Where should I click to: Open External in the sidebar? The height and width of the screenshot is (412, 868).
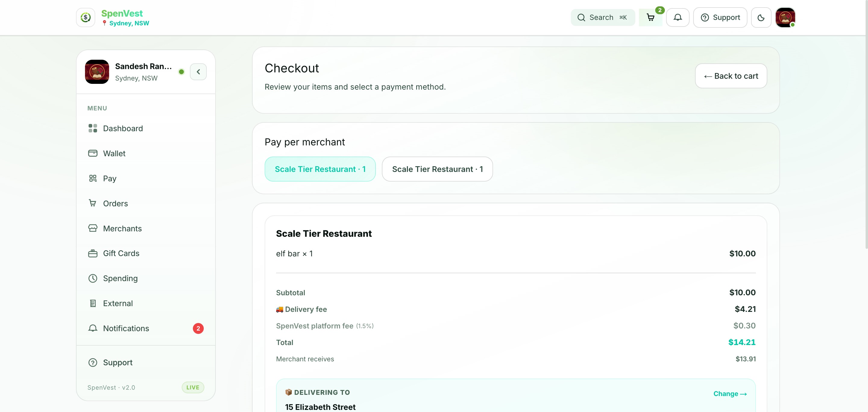pyautogui.click(x=146, y=303)
